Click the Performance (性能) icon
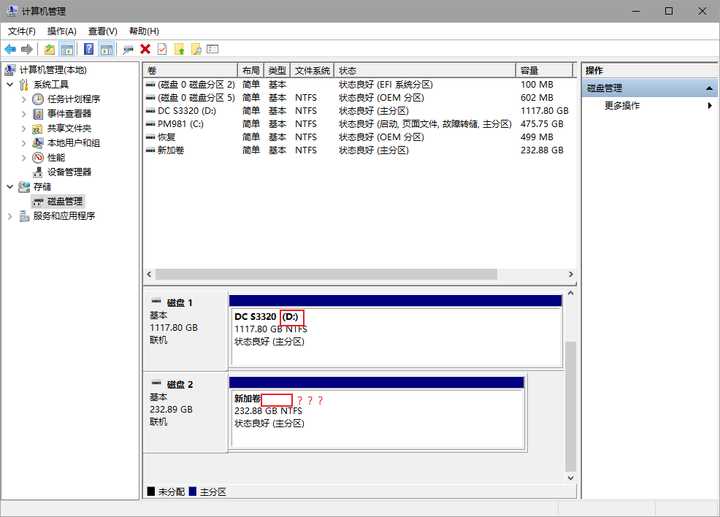 click(38, 157)
